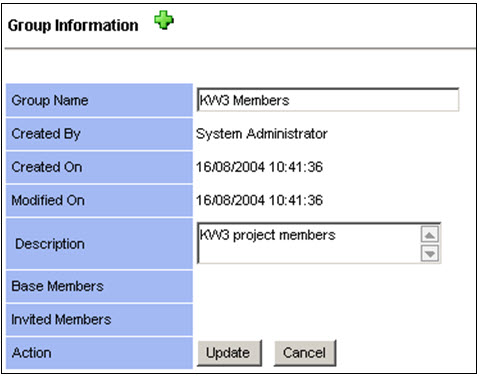The width and height of the screenshot is (481, 378).
Task: Click the Update button
Action: pyautogui.click(x=229, y=353)
